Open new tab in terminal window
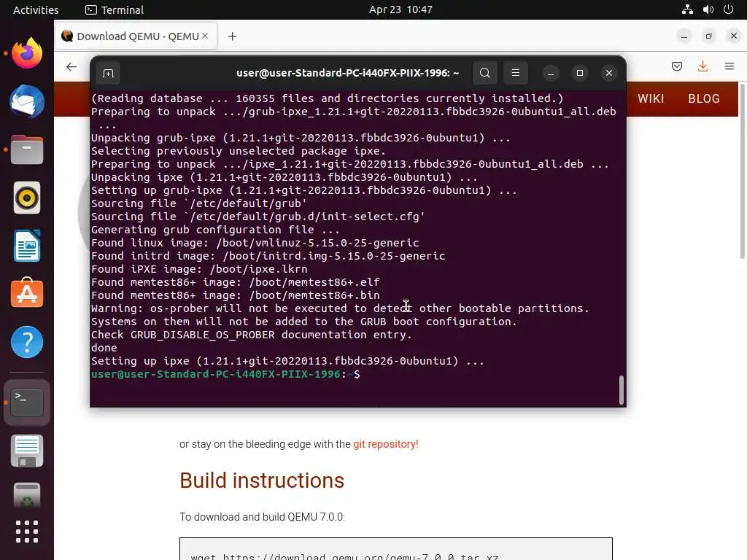747x560 pixels. click(x=108, y=74)
